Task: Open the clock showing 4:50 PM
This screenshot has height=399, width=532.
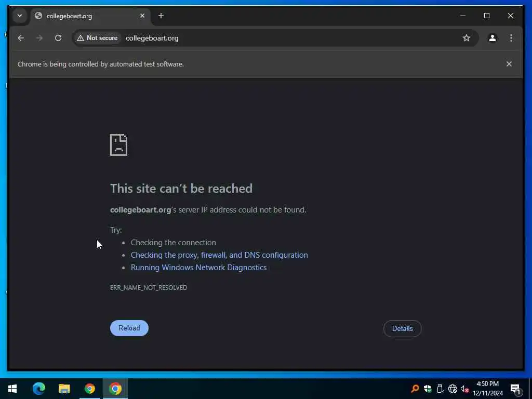Action: pyautogui.click(x=487, y=389)
